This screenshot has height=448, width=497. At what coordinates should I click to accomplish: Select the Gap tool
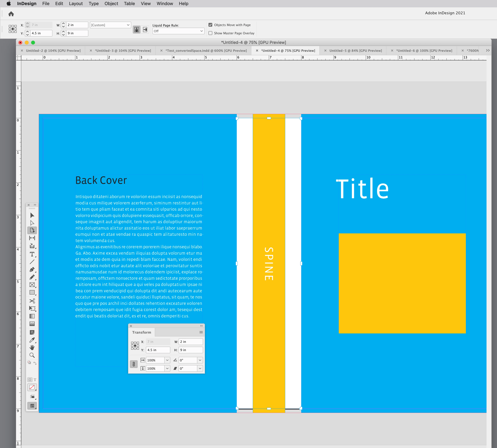32,238
